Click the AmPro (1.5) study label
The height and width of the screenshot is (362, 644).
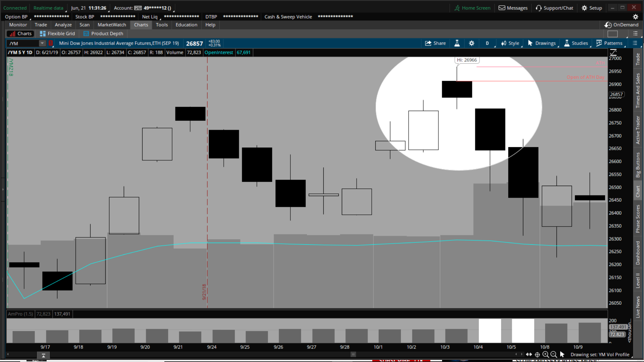(20, 314)
